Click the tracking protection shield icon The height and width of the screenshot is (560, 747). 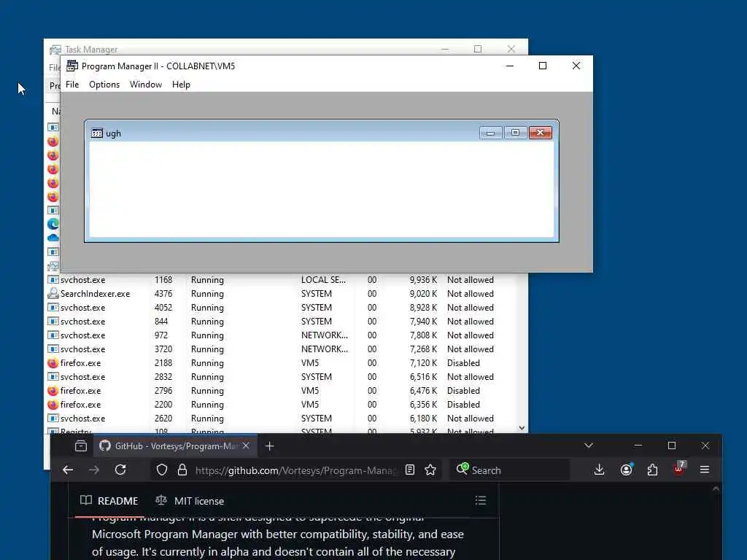(x=162, y=470)
